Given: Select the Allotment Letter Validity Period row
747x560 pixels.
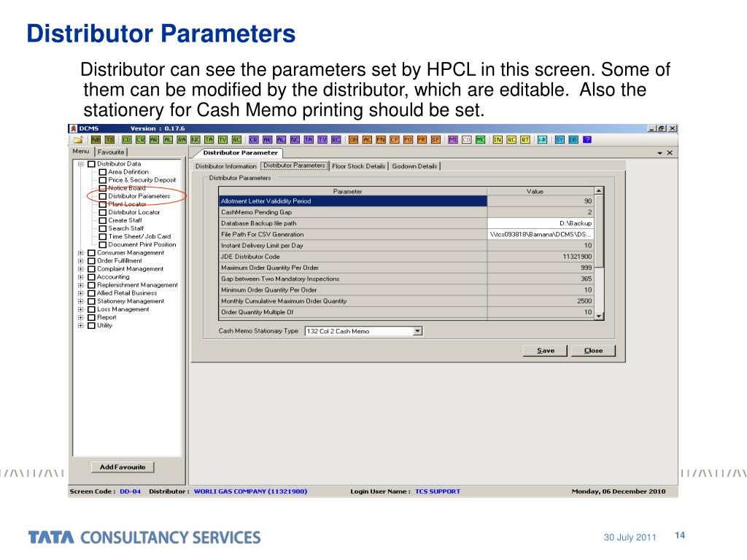Looking at the screenshot, I should click(x=406, y=201).
